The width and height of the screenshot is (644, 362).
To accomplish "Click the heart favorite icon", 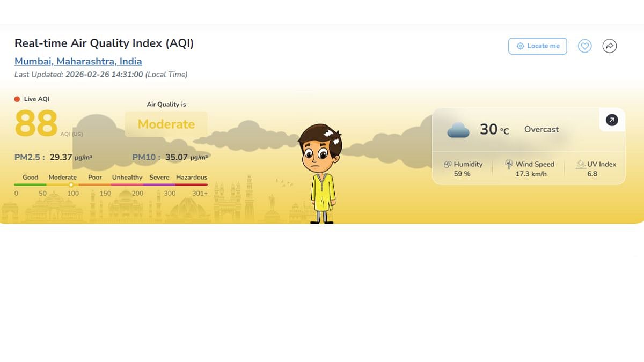I will tap(584, 46).
